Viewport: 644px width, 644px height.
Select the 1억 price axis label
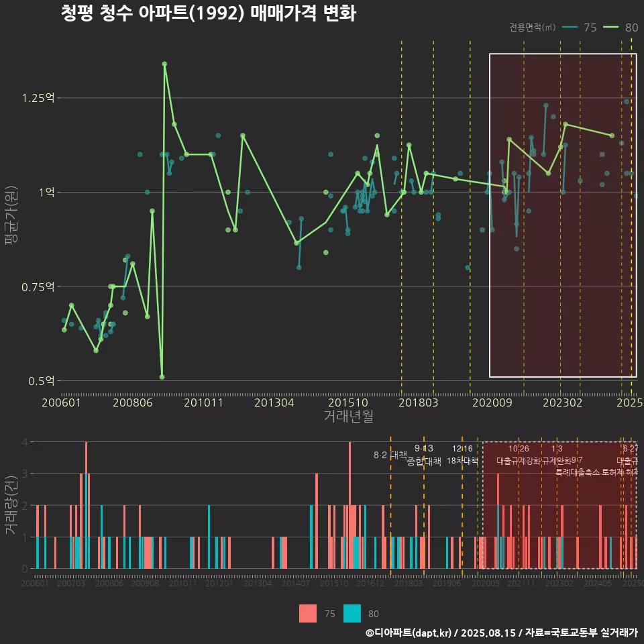pos(46,193)
